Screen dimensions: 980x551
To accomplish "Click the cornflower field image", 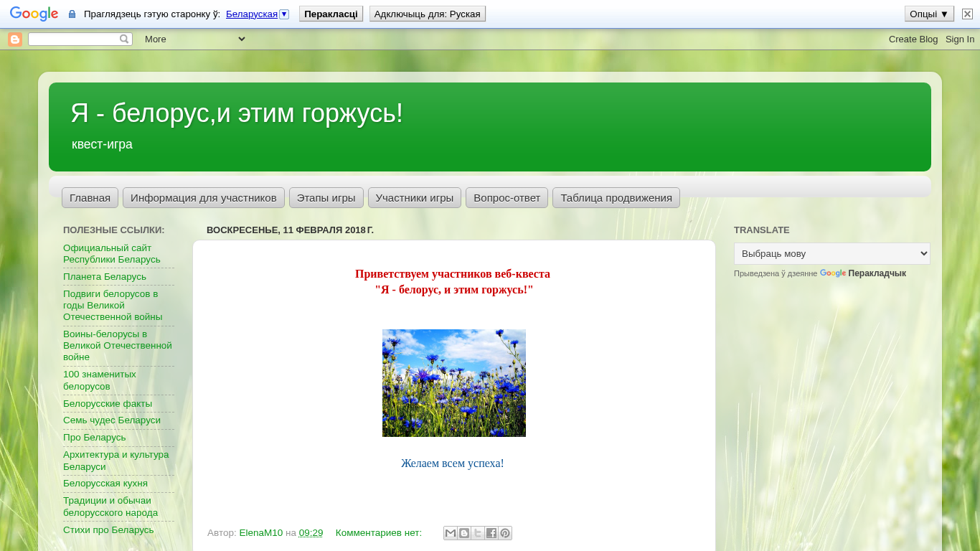I will (453, 382).
